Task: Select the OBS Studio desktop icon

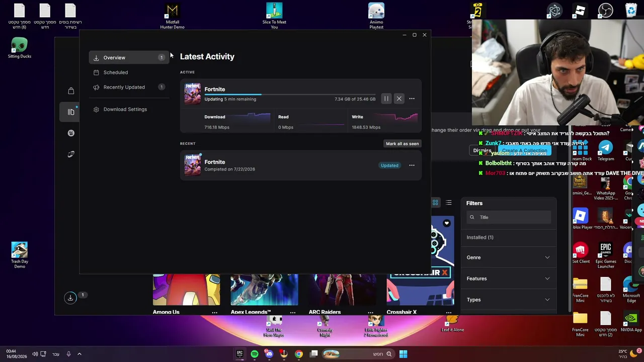Action: 605,11
